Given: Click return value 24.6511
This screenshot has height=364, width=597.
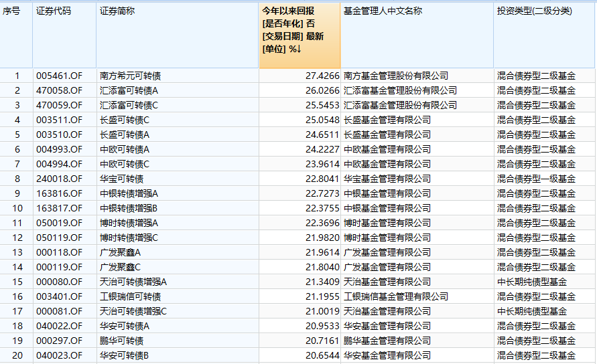Looking at the screenshot, I should pos(322,134).
